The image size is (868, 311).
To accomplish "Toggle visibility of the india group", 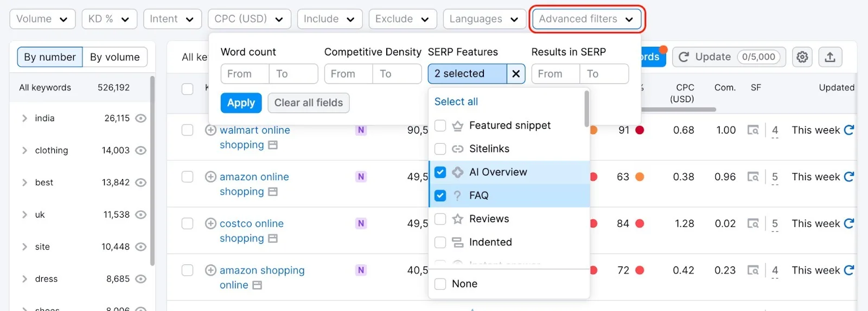I will point(141,118).
